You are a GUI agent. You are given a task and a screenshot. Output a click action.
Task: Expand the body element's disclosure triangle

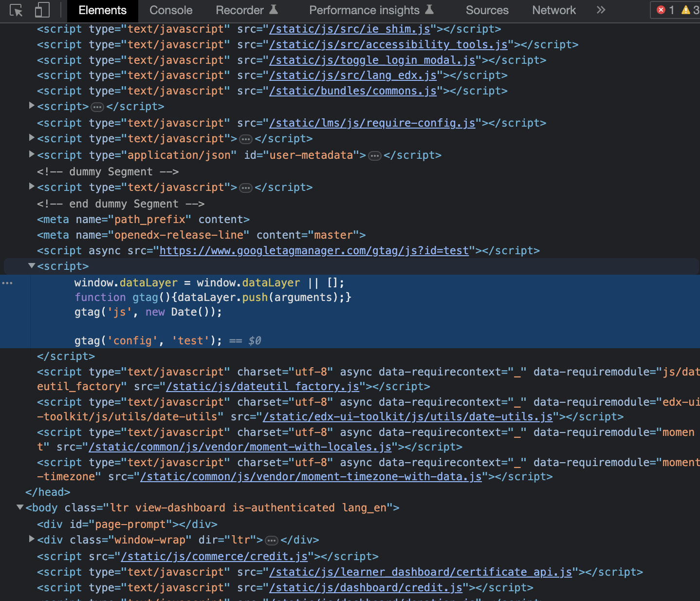tap(20, 507)
